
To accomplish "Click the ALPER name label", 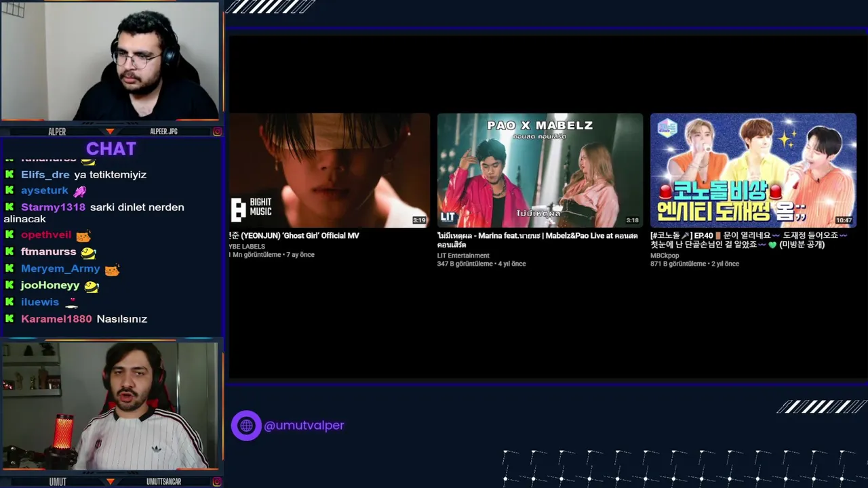I will pos(57,131).
